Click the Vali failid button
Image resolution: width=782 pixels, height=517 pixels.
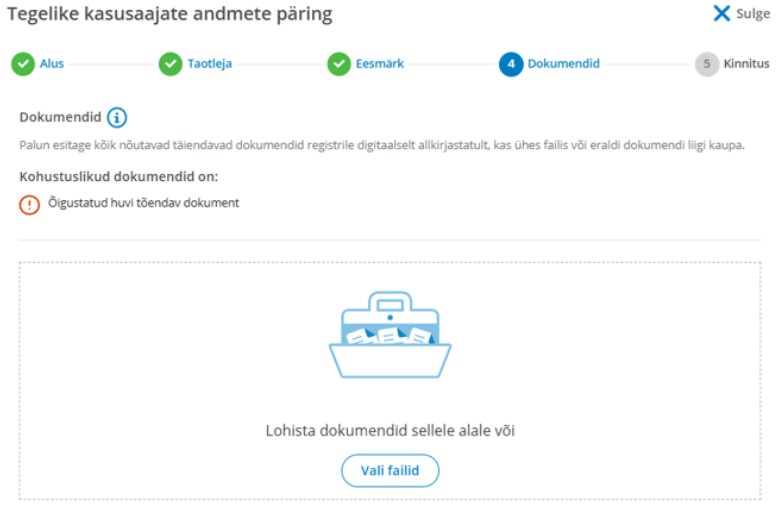[x=390, y=470]
